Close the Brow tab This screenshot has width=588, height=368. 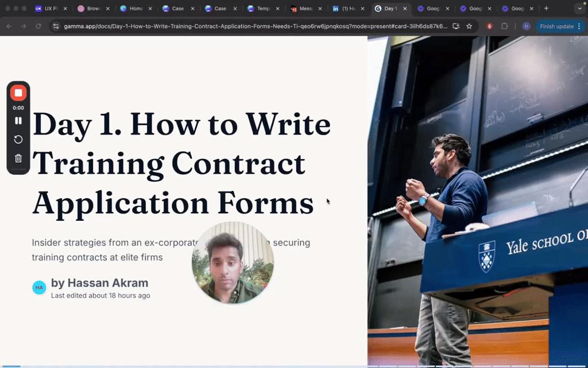click(x=107, y=8)
